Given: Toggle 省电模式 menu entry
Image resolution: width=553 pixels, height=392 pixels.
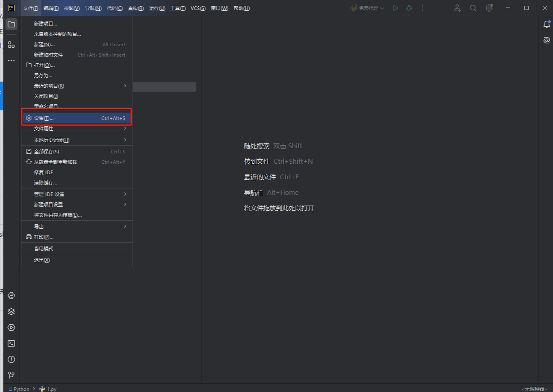Looking at the screenshot, I should pyautogui.click(x=77, y=248).
